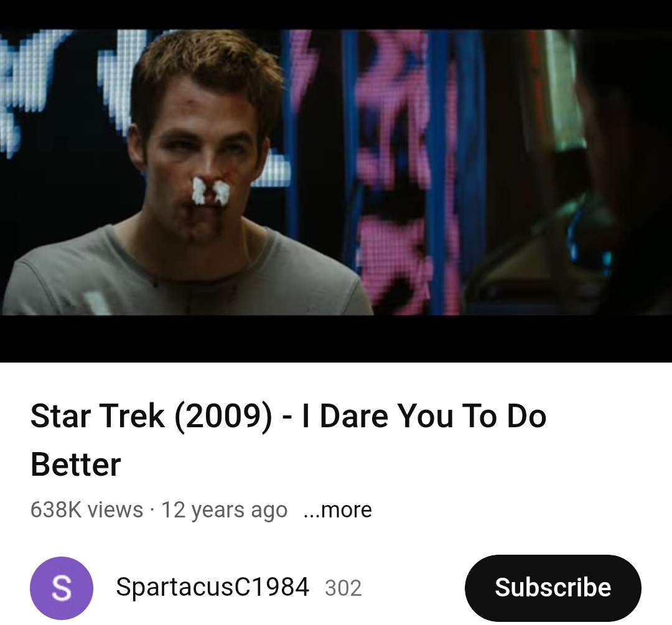Tap the word Better in the title
Viewport: 672px width, 625px height.
76,465
